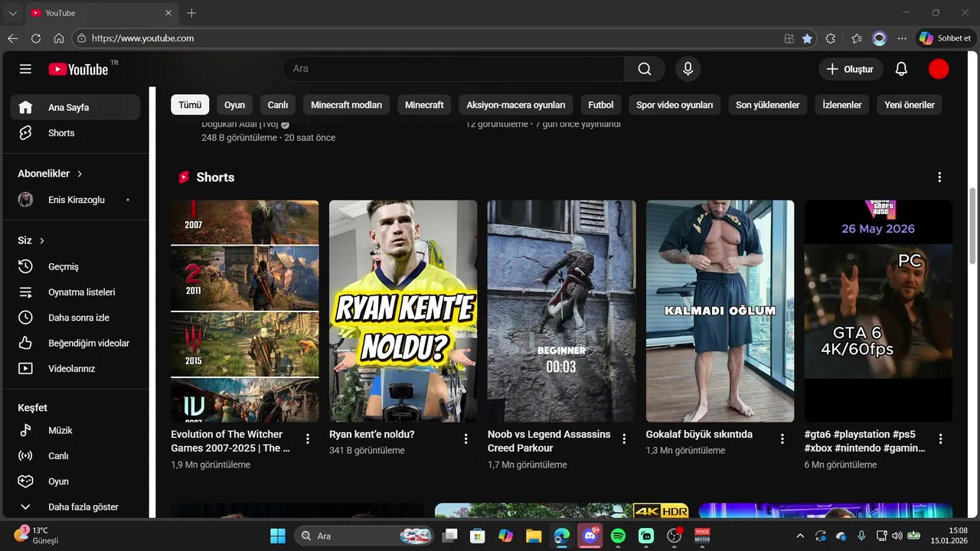Viewport: 980px width, 551px height.
Task: Select the Spor video oyunları chip
Action: tap(675, 105)
